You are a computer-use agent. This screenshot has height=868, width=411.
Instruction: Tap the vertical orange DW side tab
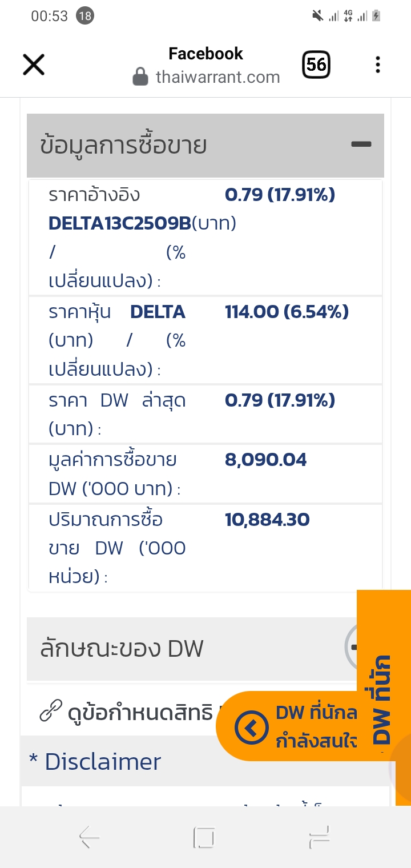pos(384,698)
